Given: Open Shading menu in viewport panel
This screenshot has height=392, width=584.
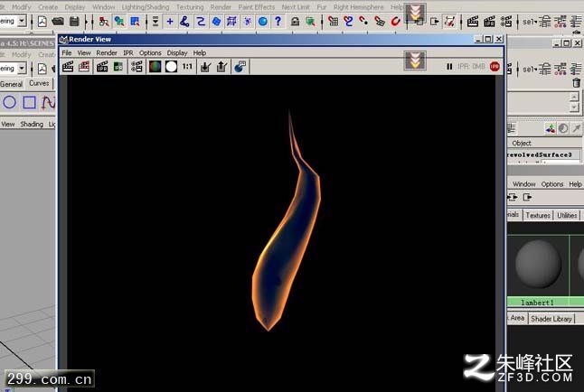Looking at the screenshot, I should (x=32, y=124).
